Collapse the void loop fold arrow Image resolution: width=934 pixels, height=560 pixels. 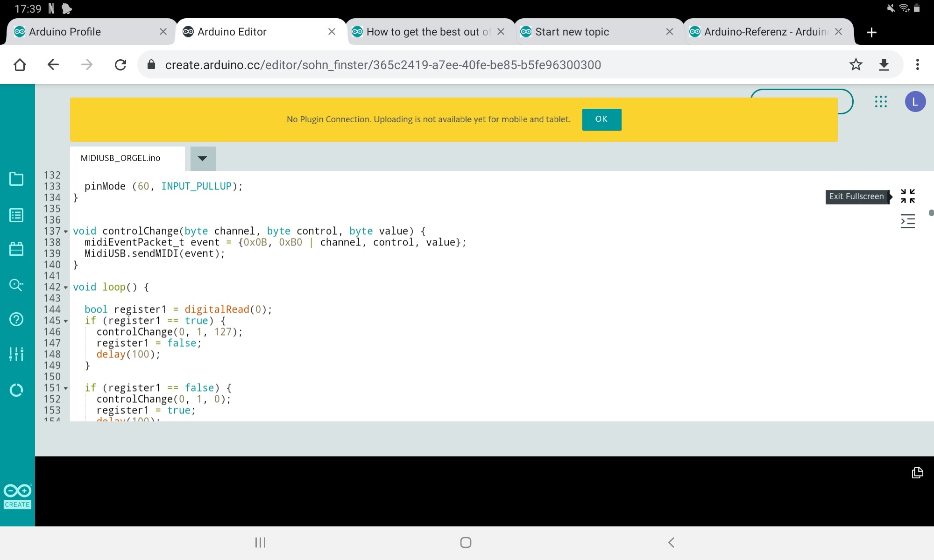[x=65, y=287]
